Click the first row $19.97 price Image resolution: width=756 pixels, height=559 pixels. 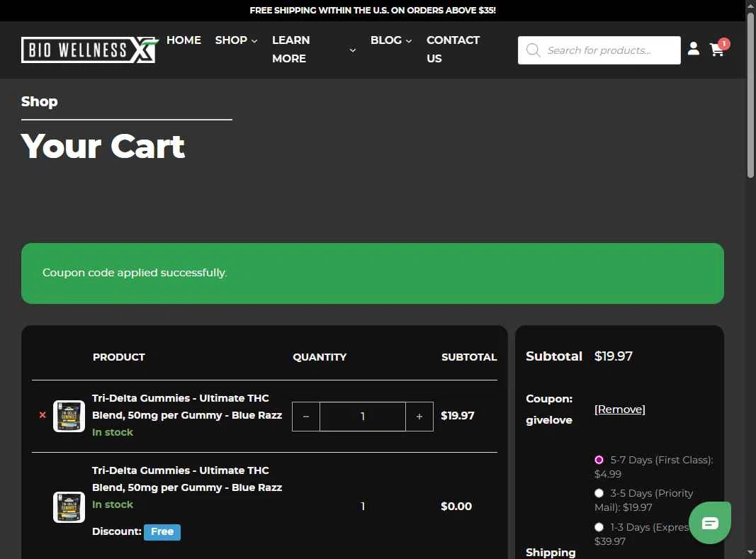pos(458,415)
